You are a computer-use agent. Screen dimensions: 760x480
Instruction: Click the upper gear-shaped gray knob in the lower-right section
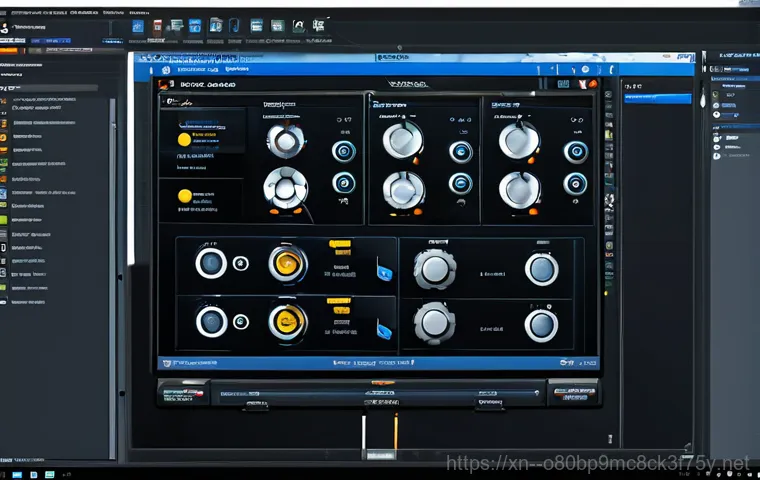coord(434,268)
